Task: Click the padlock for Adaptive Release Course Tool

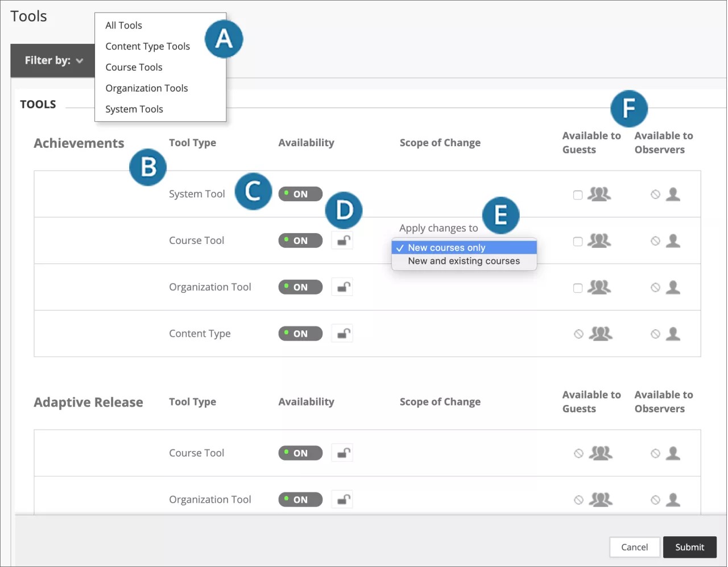Action: click(342, 452)
